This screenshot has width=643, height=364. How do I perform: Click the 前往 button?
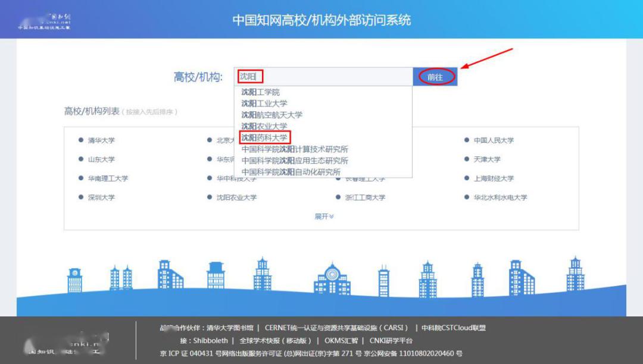click(435, 77)
